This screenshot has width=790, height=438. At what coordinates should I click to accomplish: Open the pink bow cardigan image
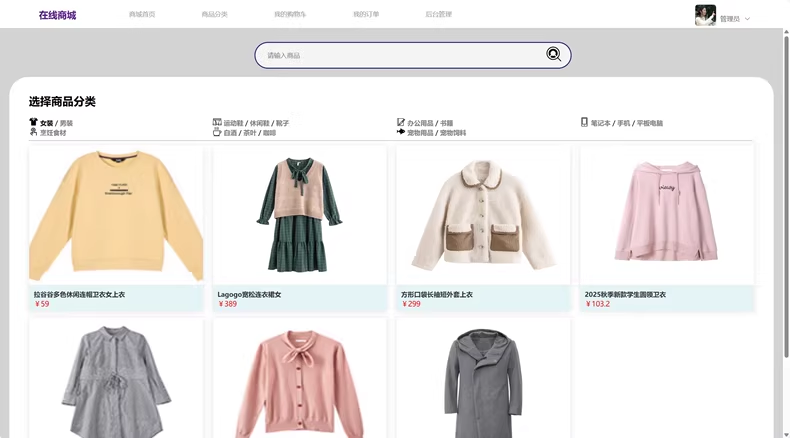(x=300, y=378)
